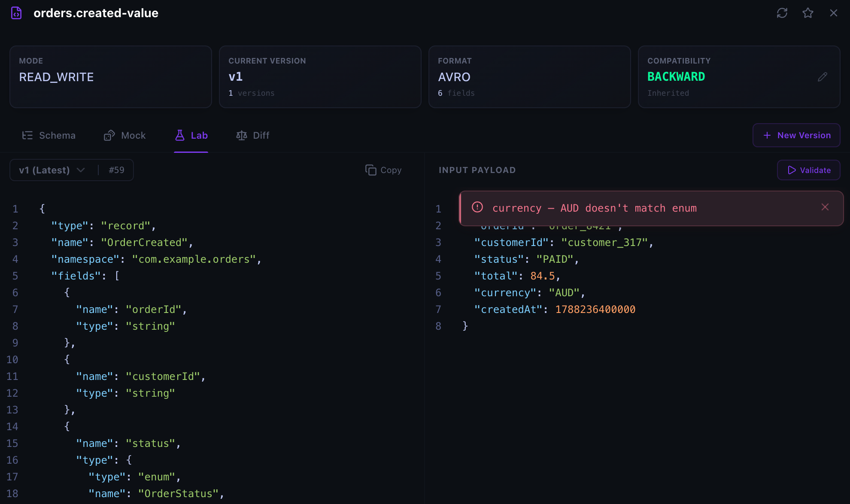This screenshot has width=850, height=504.
Task: Click schema namespace com.example.orders line
Action: pyautogui.click(x=156, y=259)
